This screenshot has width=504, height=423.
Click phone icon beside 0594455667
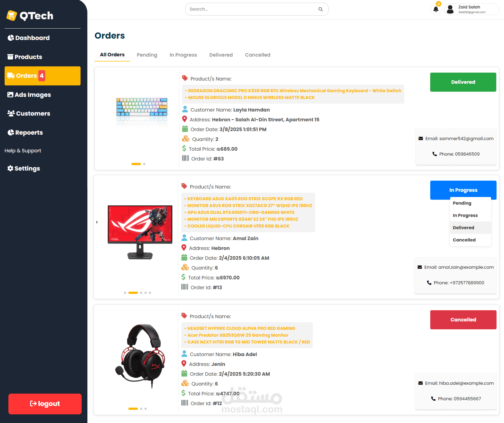coord(433,399)
